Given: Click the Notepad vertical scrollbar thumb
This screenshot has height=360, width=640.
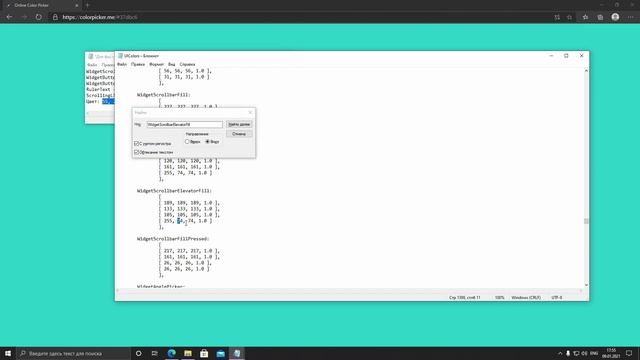Looking at the screenshot, I should 586,221.
